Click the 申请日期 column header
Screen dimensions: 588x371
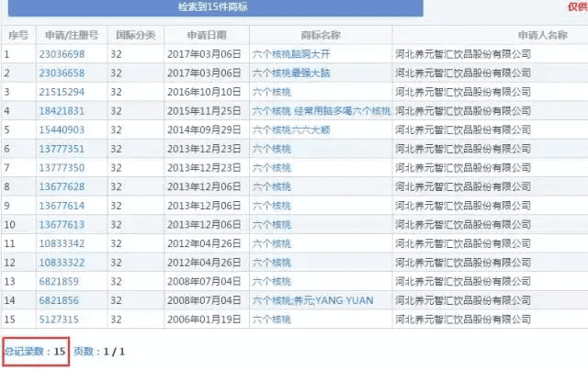[207, 35]
